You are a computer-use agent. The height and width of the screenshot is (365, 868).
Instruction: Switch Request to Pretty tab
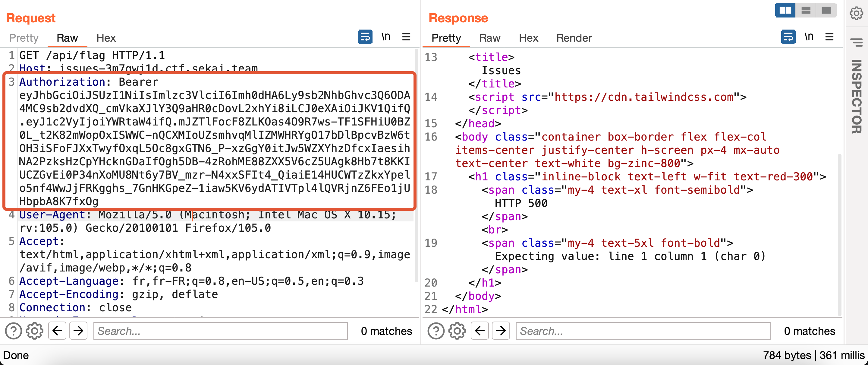coord(24,38)
